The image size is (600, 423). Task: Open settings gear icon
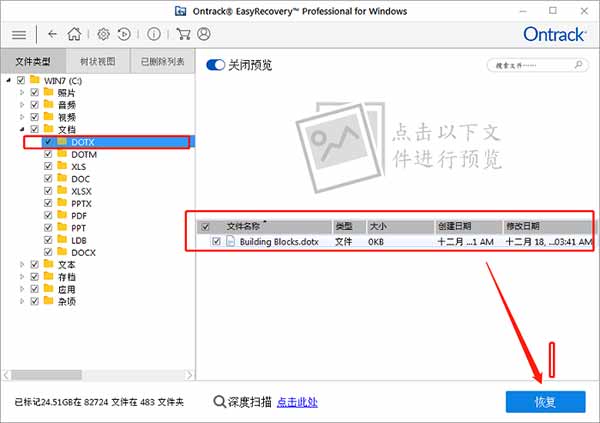pyautogui.click(x=102, y=34)
